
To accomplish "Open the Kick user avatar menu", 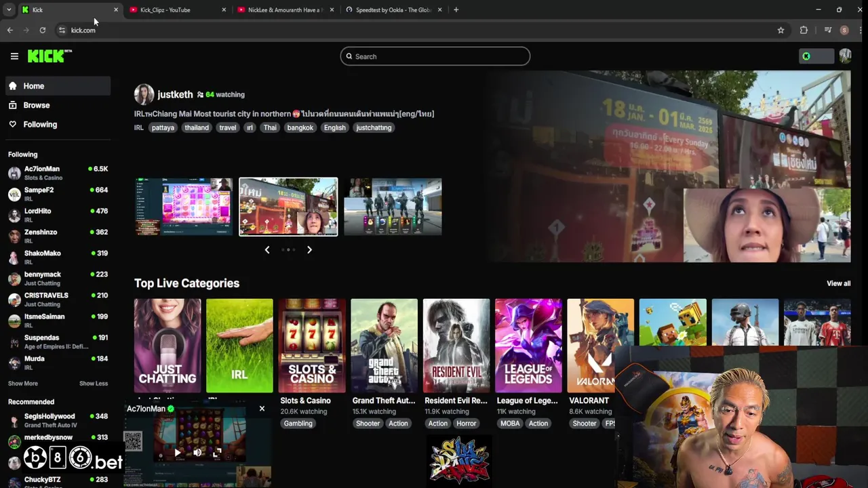I will click(845, 56).
